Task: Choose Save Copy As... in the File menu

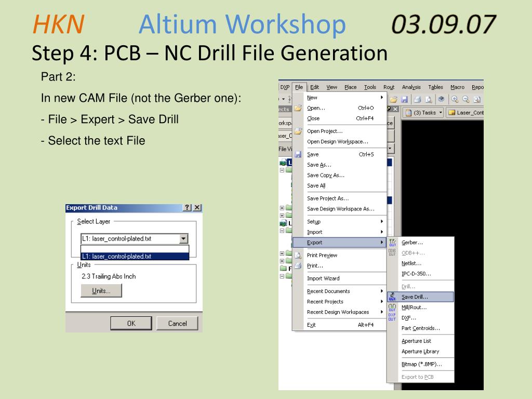Action: [x=339, y=175]
